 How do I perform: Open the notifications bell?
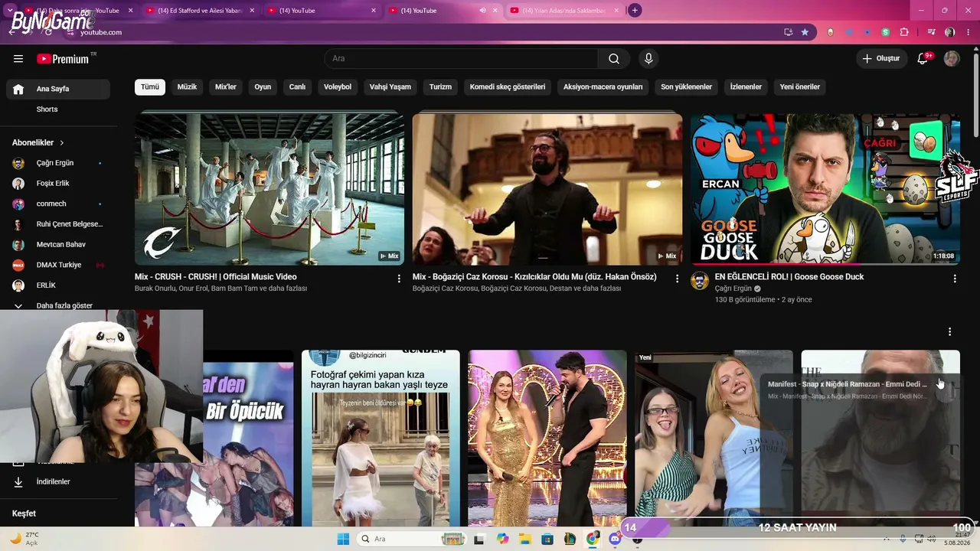click(x=923, y=59)
